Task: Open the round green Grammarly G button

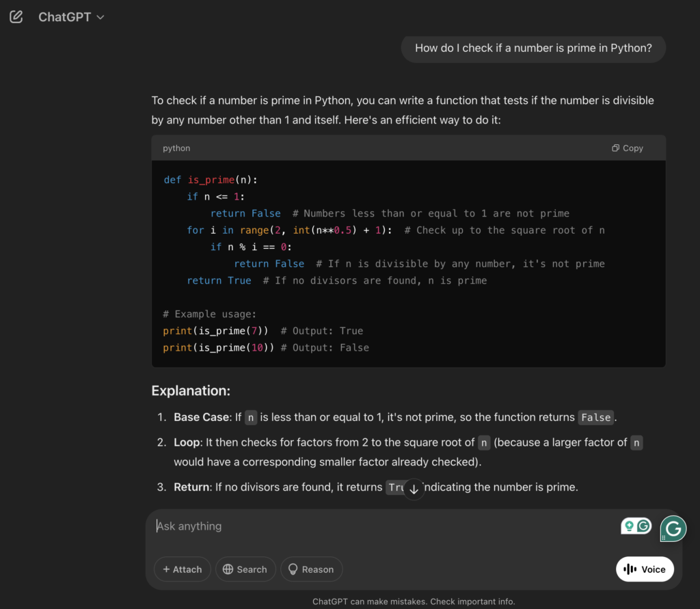Action: pyautogui.click(x=673, y=528)
